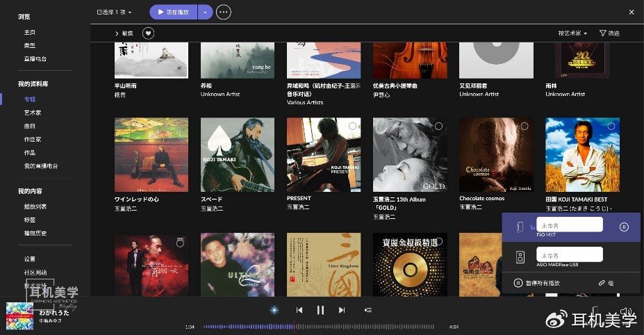This screenshot has width=644, height=335.
Task: Open 艺术家 (Artists) in the sidebar
Action: click(33, 112)
